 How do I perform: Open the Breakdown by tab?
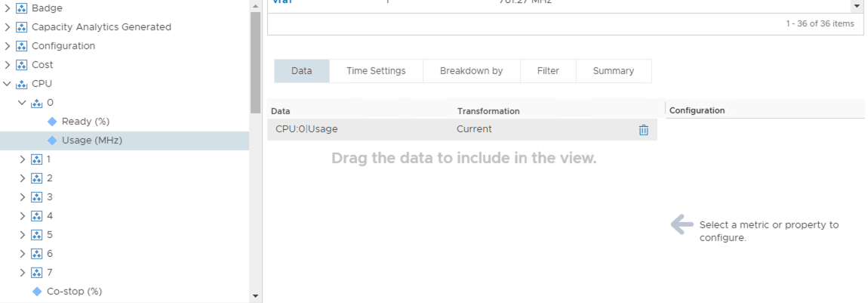(471, 71)
